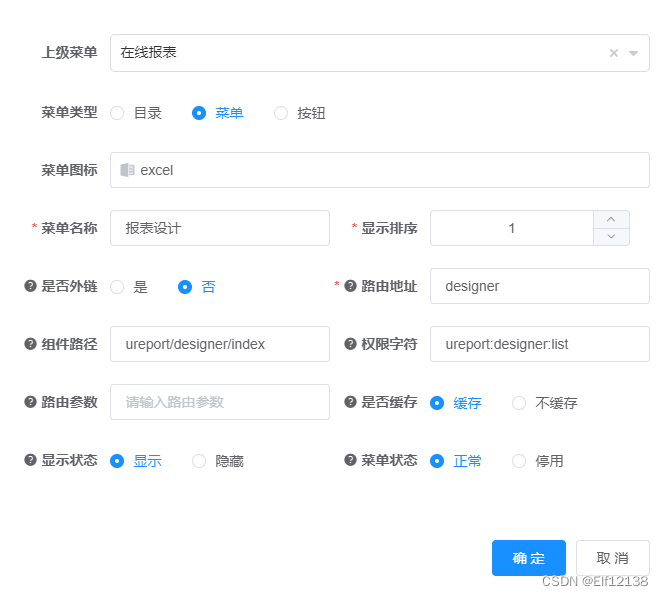Image resolution: width=663 pixels, height=596 pixels.
Task: Open the 菜单图标 picker field showing excel
Action: 380,170
